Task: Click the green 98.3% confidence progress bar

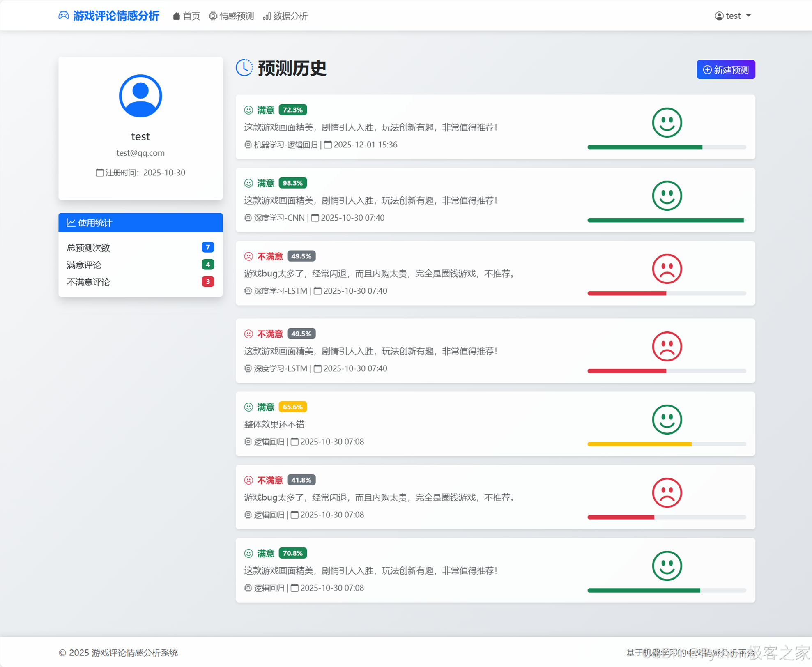Action: coord(665,220)
